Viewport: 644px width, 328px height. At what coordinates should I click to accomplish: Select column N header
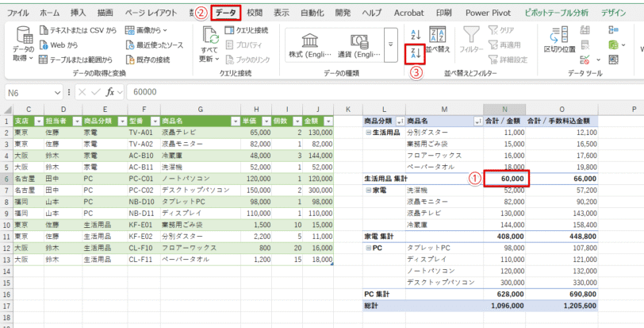coord(504,109)
